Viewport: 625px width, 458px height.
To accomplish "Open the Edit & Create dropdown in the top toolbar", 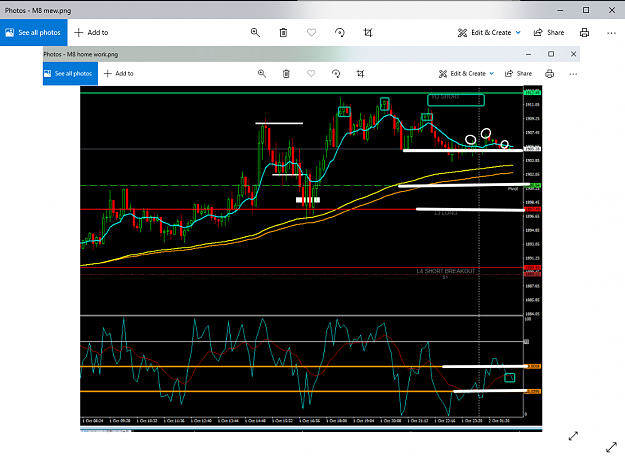I will 489,33.
